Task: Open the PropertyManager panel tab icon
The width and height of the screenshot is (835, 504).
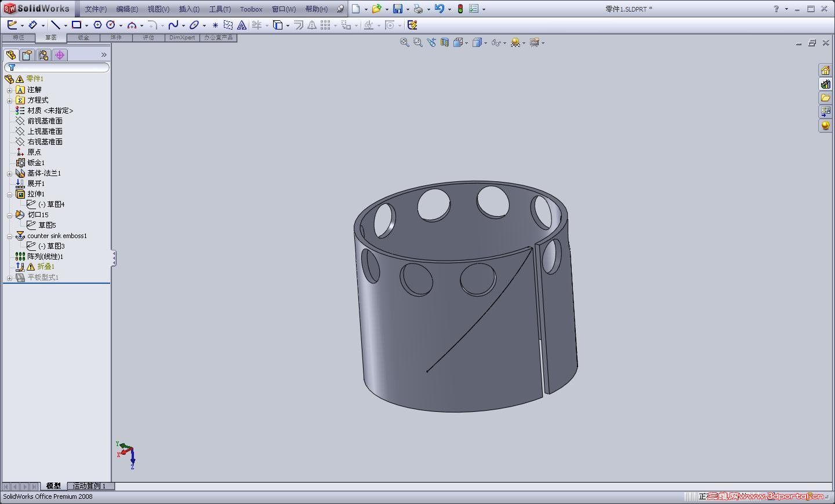Action: [27, 55]
